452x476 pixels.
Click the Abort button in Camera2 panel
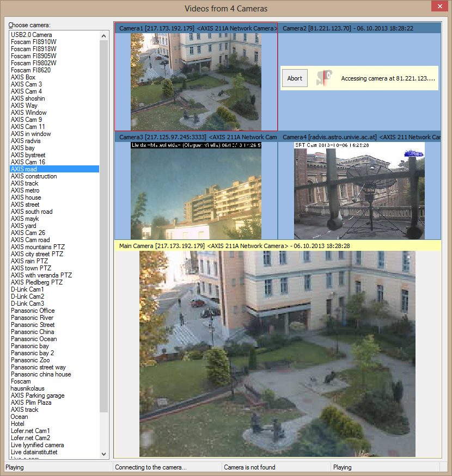tap(295, 78)
